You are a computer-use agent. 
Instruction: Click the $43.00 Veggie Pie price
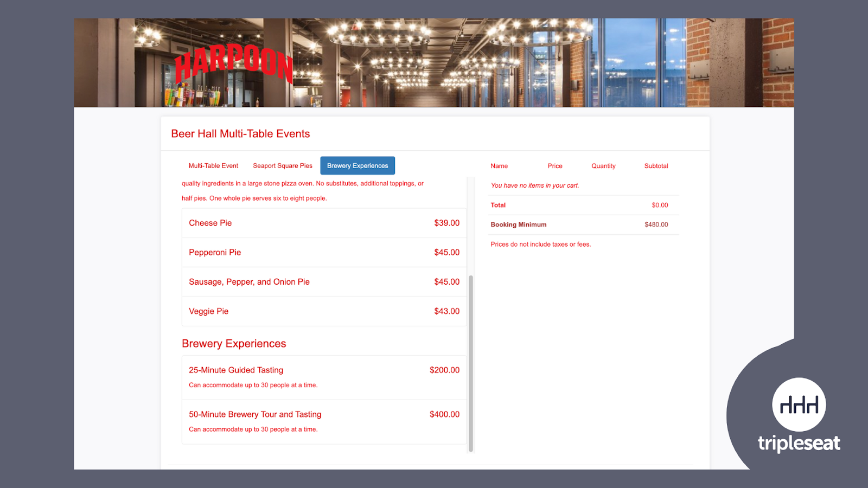[446, 311]
